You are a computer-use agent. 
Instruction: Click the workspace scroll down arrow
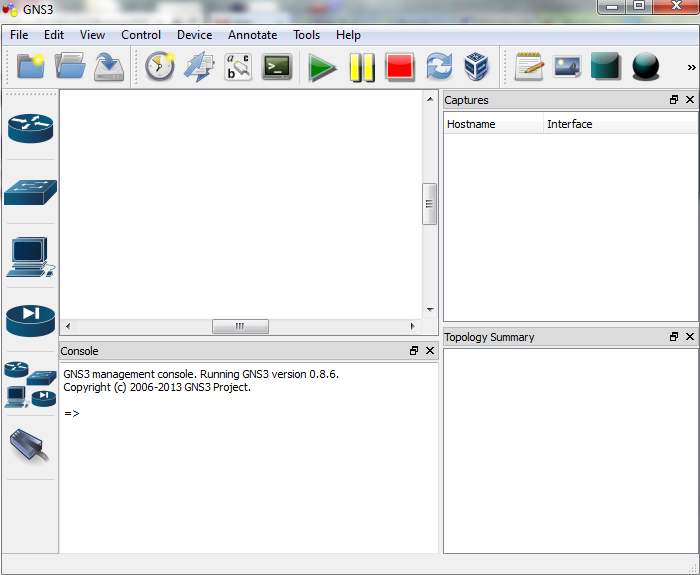pos(430,309)
